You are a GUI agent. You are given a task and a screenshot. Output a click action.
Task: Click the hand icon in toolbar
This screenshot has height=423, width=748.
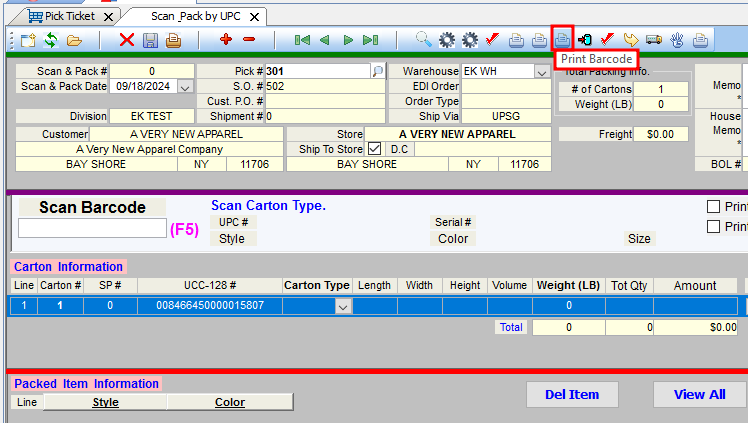click(x=677, y=40)
